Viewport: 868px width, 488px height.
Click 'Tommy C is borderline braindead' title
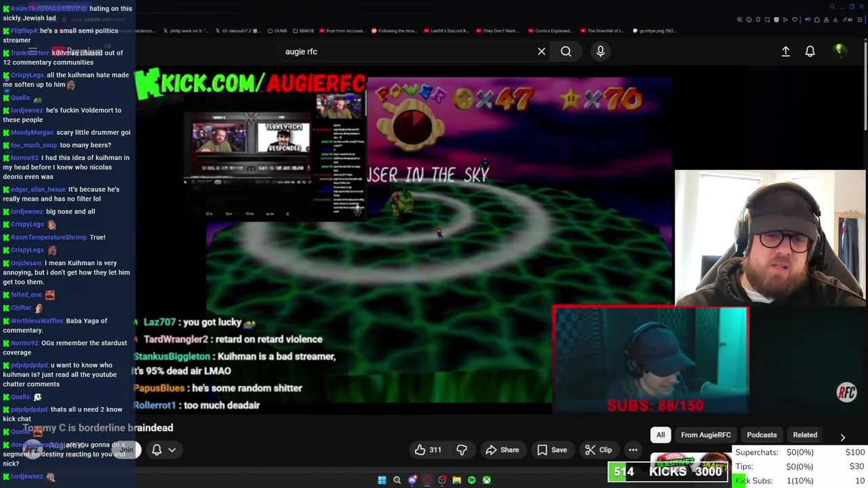click(x=98, y=428)
